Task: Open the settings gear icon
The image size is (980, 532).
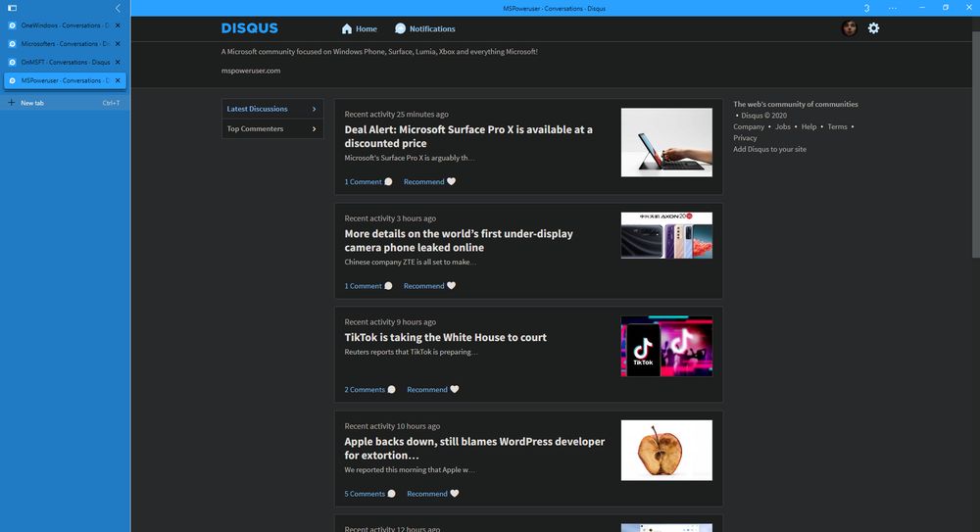Action: 873,28
